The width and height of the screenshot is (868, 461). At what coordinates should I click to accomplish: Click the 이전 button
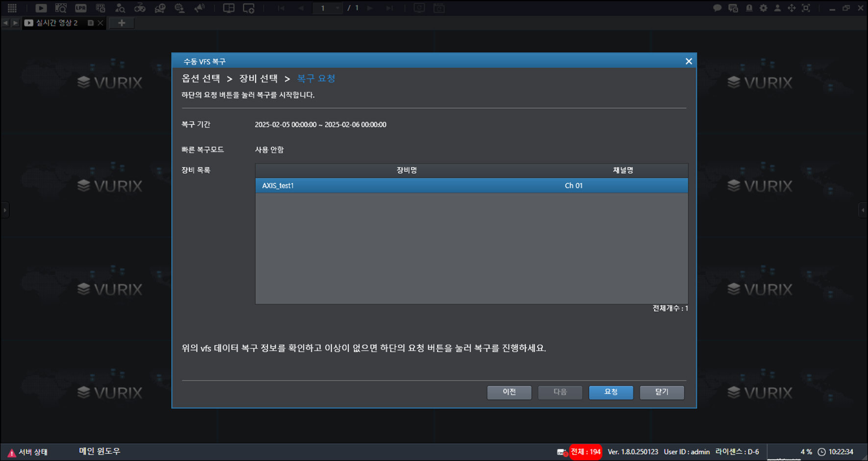tap(509, 392)
